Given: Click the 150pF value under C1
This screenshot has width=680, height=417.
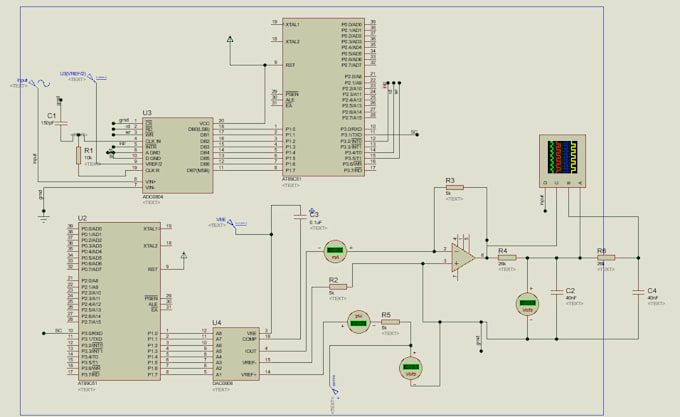Looking at the screenshot, I should click(48, 123).
